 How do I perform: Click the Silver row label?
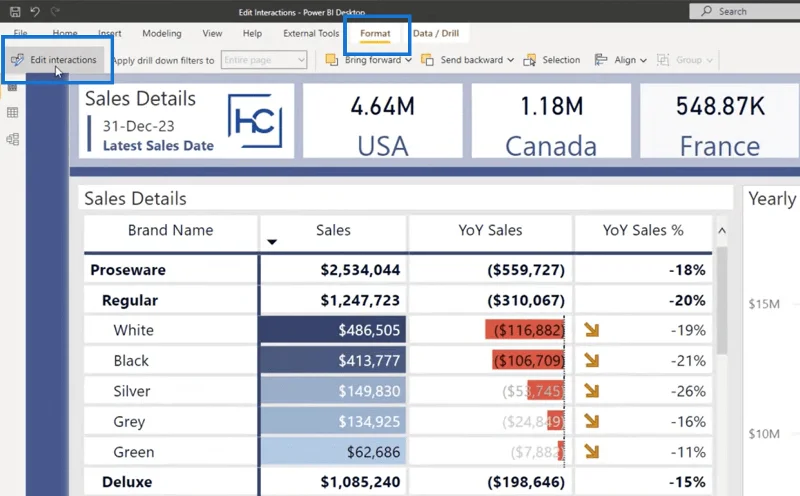(x=132, y=391)
